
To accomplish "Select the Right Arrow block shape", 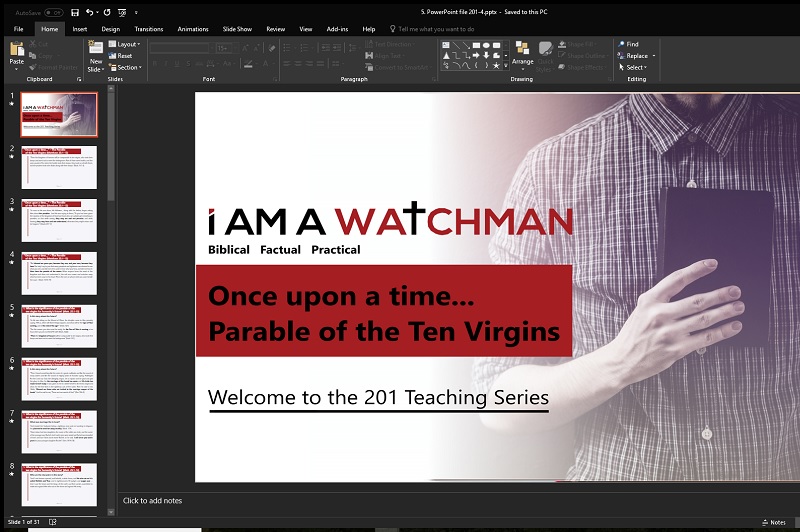I will pos(476,55).
